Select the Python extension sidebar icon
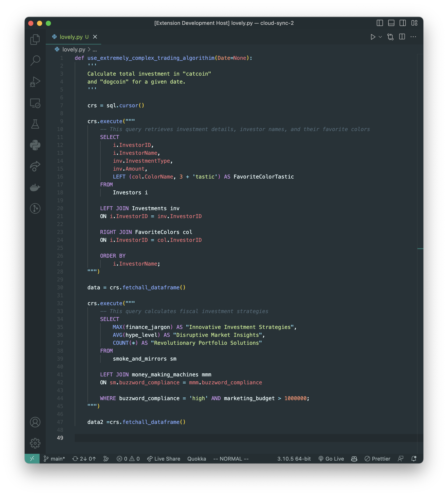This screenshot has width=448, height=496. 35,145
